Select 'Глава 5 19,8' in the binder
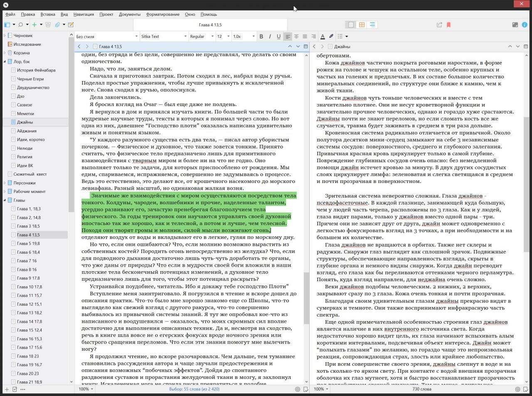The width and height of the screenshot is (532, 396). tap(28, 243)
